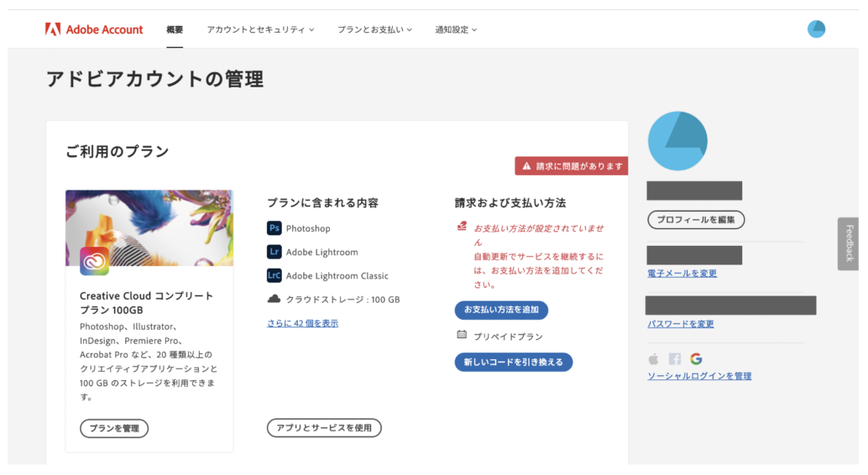The width and height of the screenshot is (868, 475).
Task: Expand the プランとお支払い dropdown menu
Action: tap(374, 30)
